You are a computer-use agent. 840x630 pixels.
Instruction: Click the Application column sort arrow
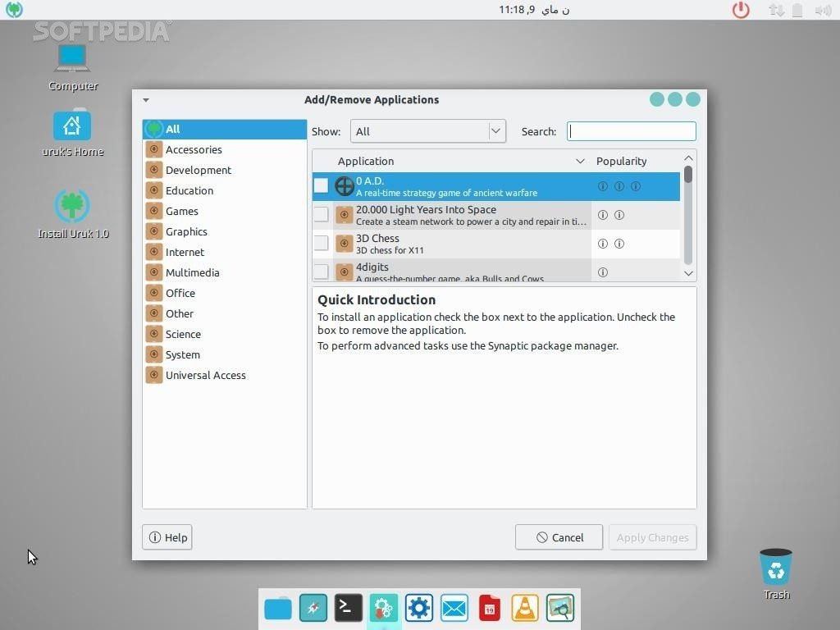pyautogui.click(x=580, y=162)
